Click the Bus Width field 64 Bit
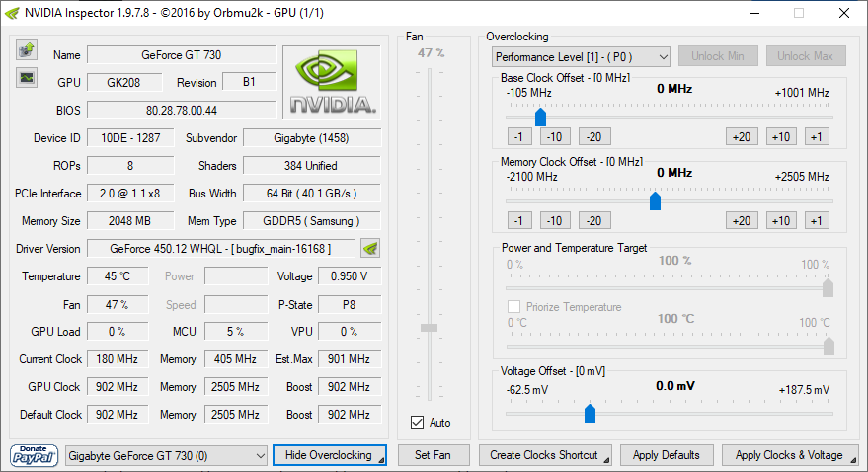This screenshot has height=472, width=868. pos(312,194)
